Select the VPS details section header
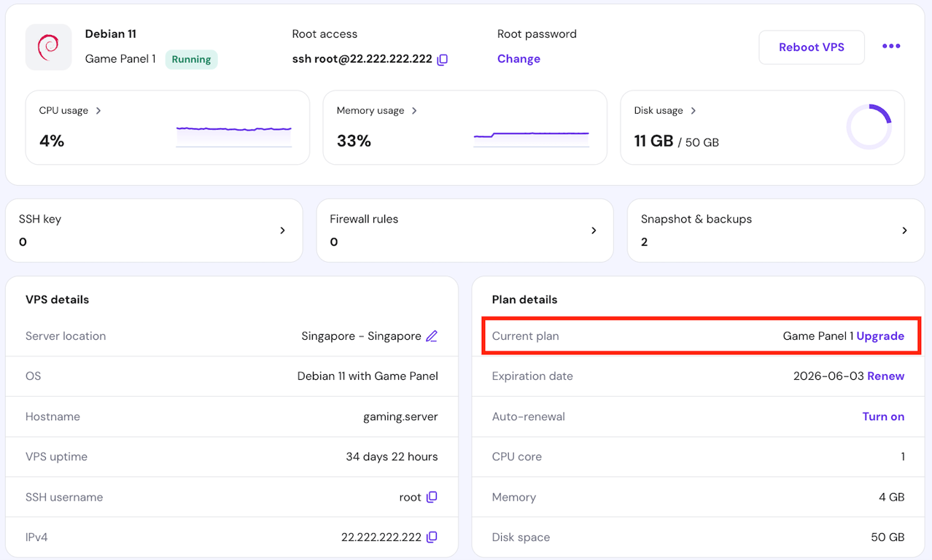Screen dimensions: 932x560 tap(57, 299)
